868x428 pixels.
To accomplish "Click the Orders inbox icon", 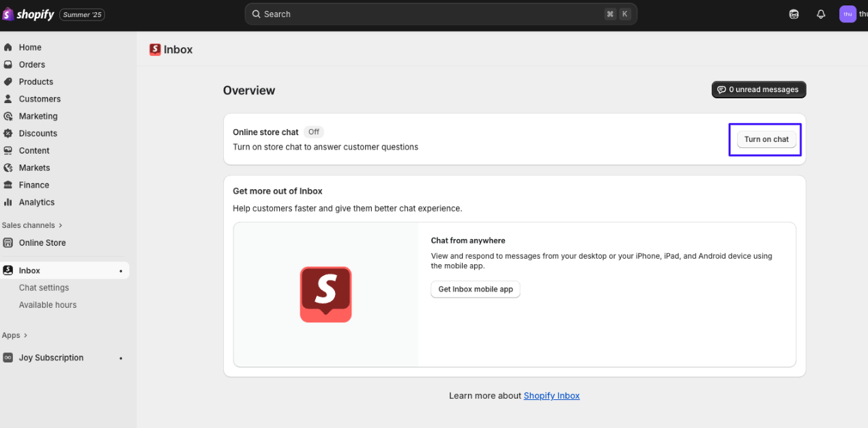I will pos(8,64).
